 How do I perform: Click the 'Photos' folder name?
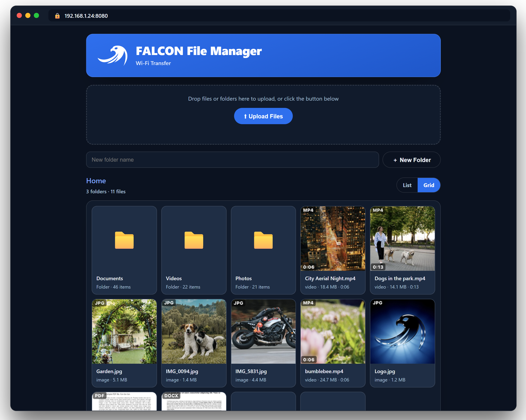coord(244,279)
